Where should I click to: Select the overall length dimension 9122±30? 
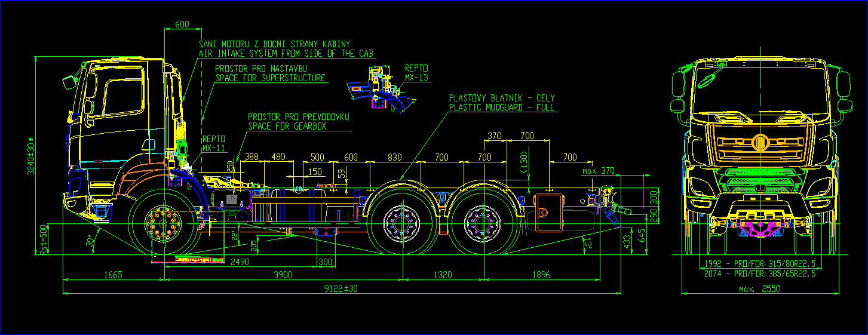(x=341, y=288)
